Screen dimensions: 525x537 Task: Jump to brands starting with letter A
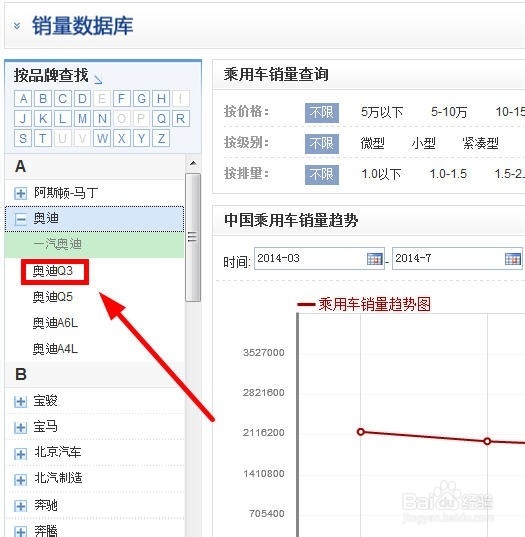[23, 99]
